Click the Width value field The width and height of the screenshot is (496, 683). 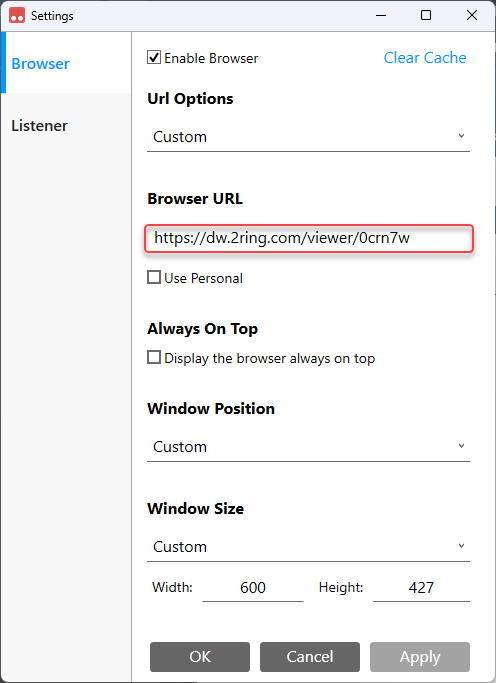point(253,588)
